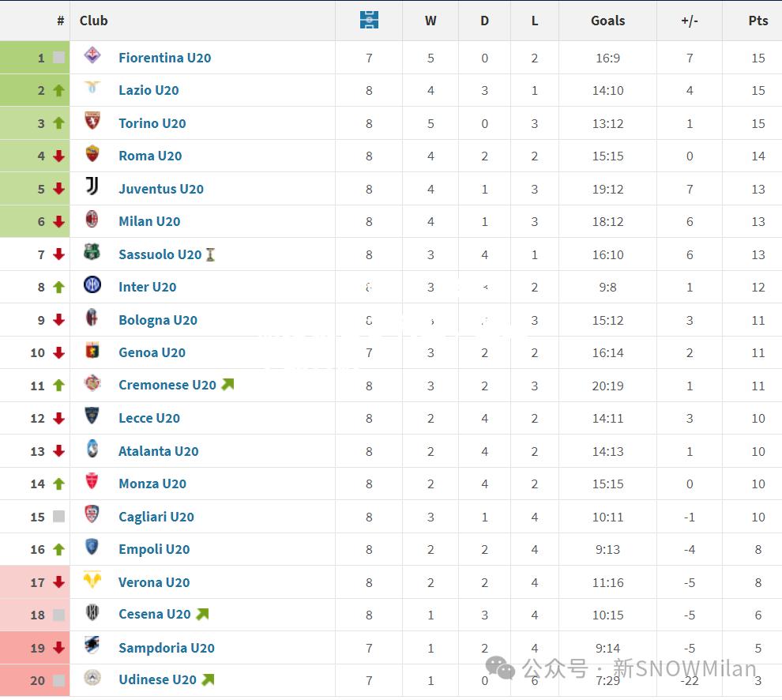Click the green up arrow for Lazio
This screenshot has height=700, width=782.
coord(59,90)
